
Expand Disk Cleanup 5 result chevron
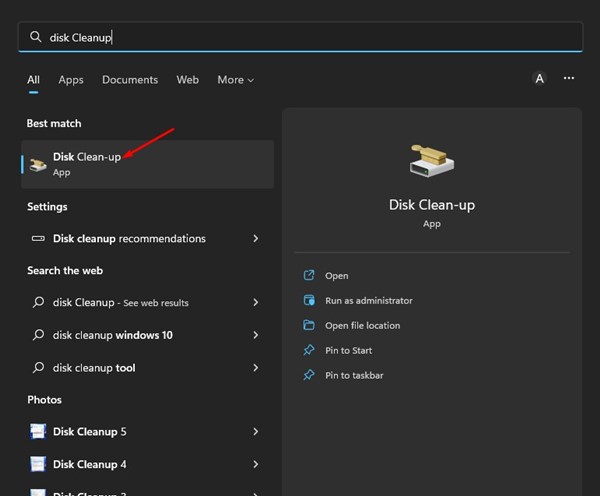[256, 431]
